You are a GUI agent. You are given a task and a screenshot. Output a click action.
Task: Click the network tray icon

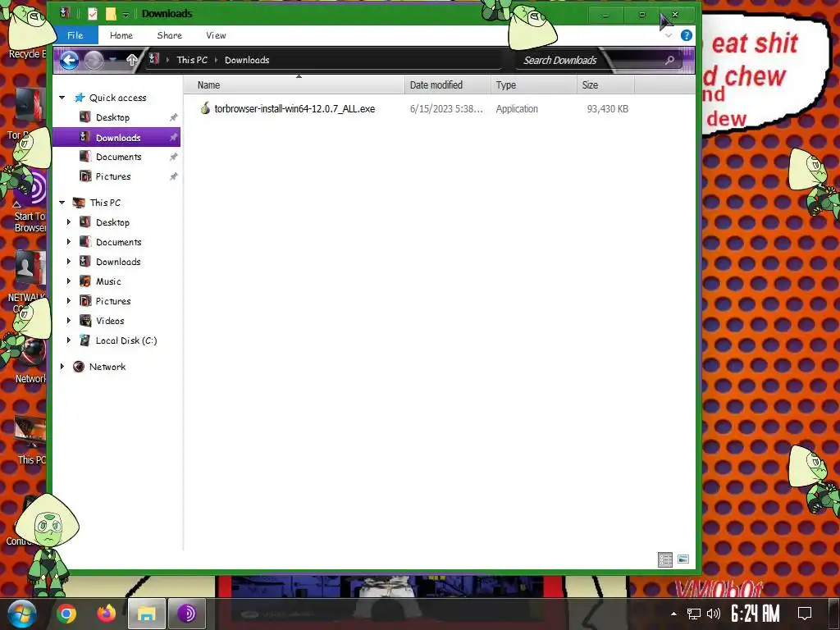694,614
